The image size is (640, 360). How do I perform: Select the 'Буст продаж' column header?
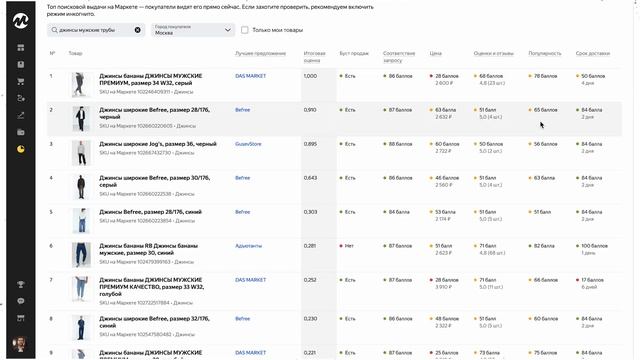(354, 53)
